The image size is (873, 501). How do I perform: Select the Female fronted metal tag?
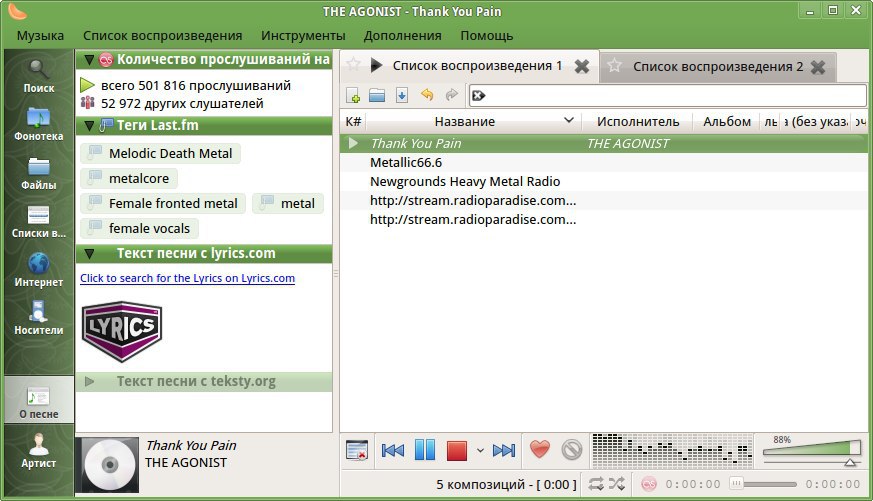click(163, 203)
